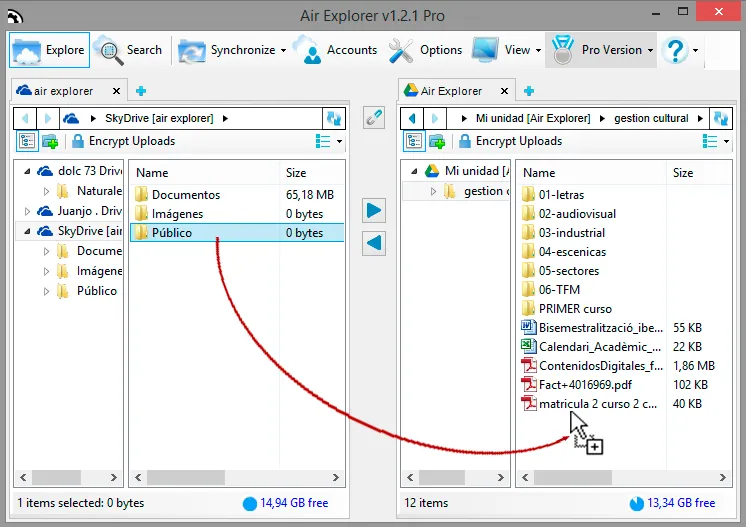Screen dimensions: 746x527
Task: Copy selection to left pane arrow
Action: click(374, 243)
